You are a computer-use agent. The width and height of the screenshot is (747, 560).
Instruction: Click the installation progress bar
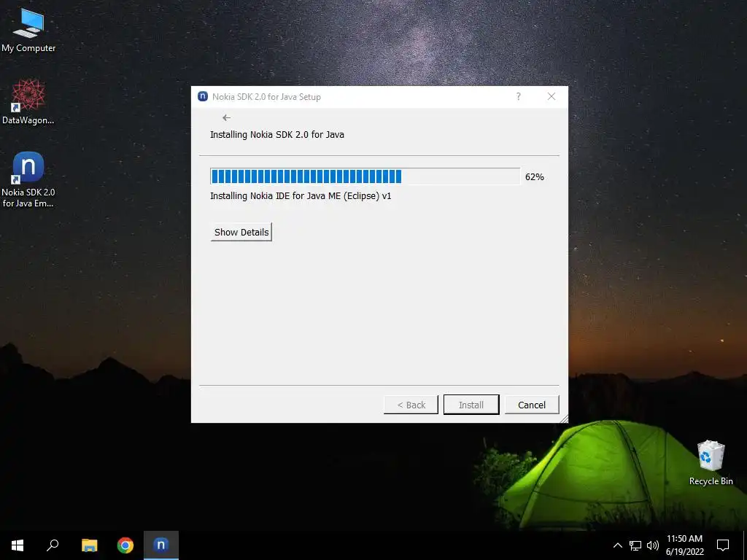(x=365, y=176)
